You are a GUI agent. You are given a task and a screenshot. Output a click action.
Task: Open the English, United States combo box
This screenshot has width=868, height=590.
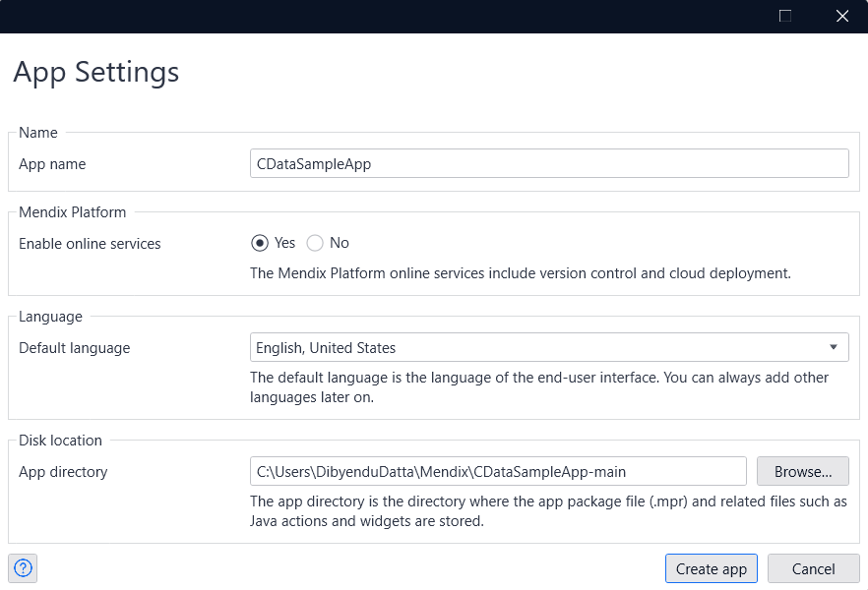pos(539,347)
